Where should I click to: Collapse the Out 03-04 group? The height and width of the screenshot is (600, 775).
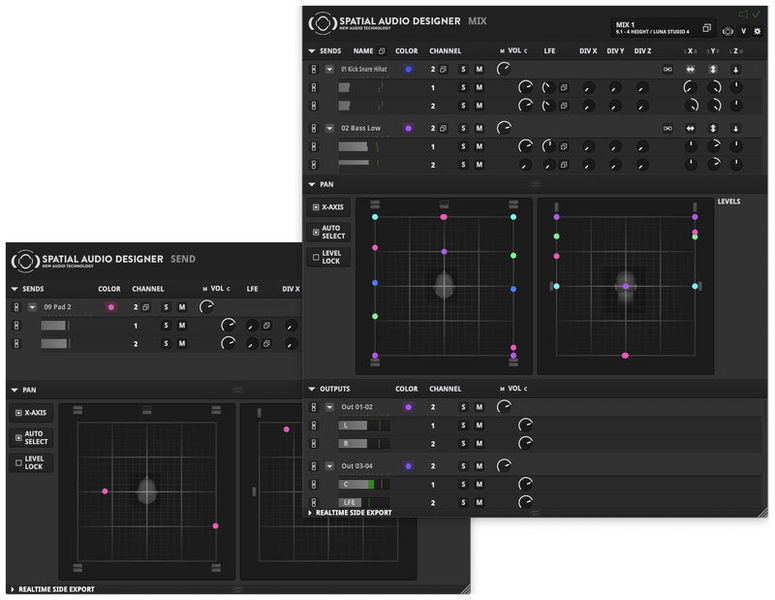pos(329,466)
